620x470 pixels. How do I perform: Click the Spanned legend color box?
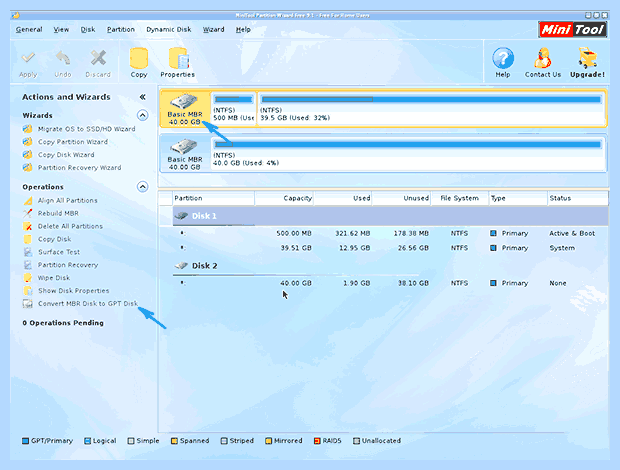point(174,441)
